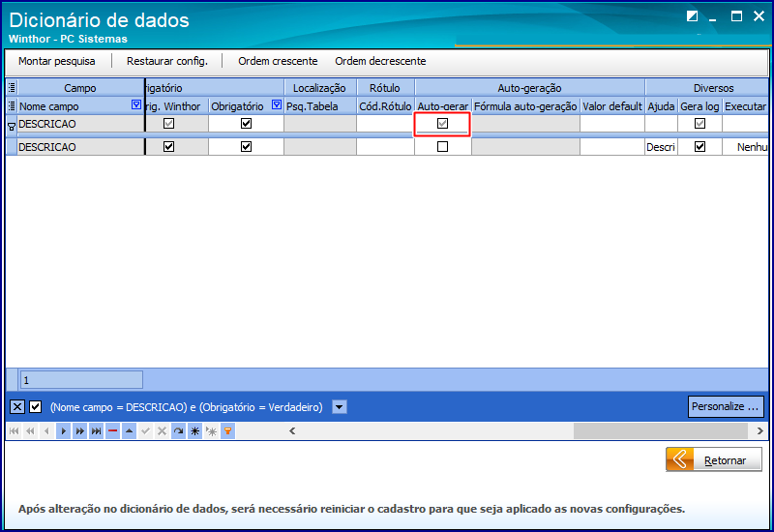774x532 pixels.
Task: Open grid band customization icon beside Campo
Action: tap(12, 88)
